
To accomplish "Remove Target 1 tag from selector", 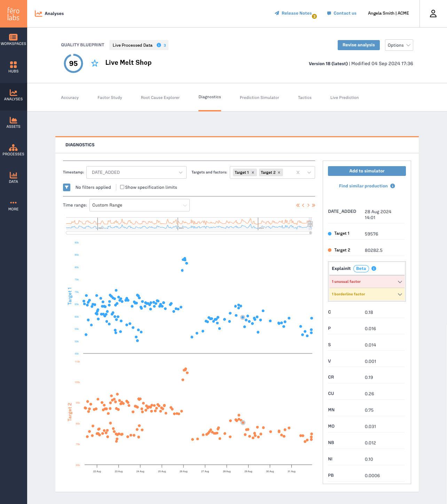I will pyautogui.click(x=253, y=172).
